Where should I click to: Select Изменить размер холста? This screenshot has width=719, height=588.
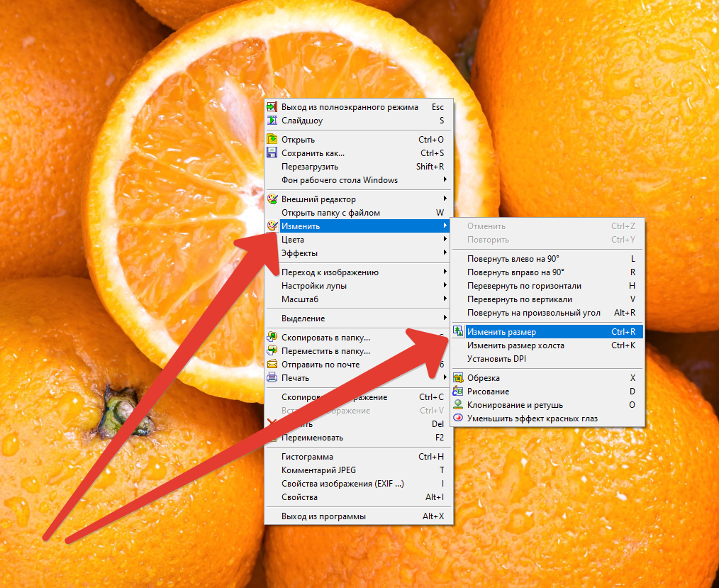pos(547,345)
